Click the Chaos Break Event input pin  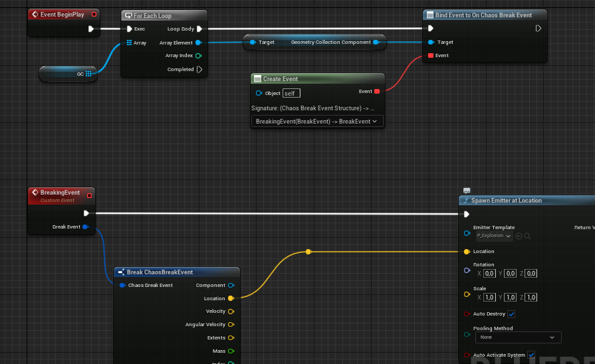(122, 285)
